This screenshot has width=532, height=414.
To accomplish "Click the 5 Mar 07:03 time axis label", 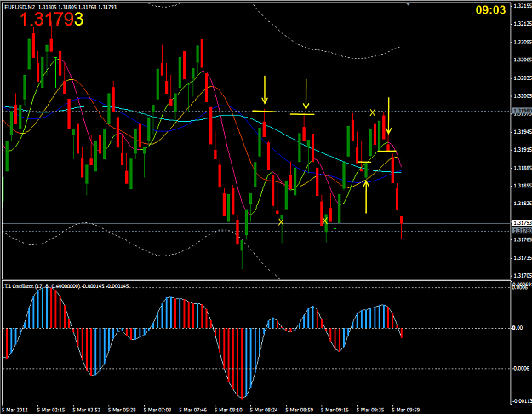I will tap(157, 410).
